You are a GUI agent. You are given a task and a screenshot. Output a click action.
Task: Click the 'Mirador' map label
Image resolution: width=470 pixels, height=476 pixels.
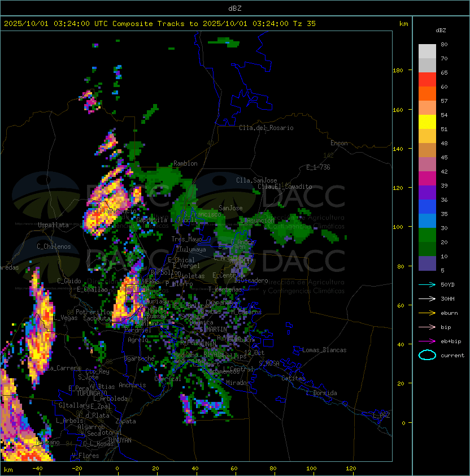238,383
